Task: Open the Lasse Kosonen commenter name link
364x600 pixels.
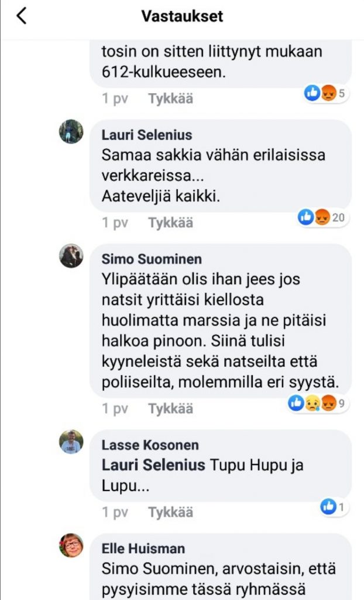Action: click(x=150, y=445)
